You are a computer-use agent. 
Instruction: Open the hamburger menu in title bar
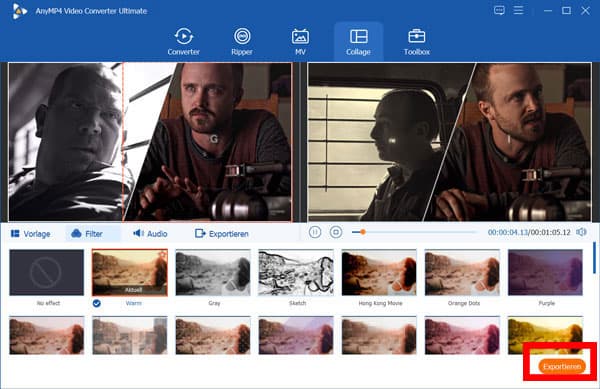[518, 10]
